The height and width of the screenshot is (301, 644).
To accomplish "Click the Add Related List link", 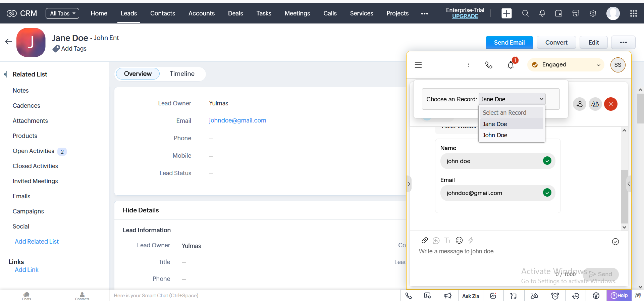I will (x=37, y=242).
